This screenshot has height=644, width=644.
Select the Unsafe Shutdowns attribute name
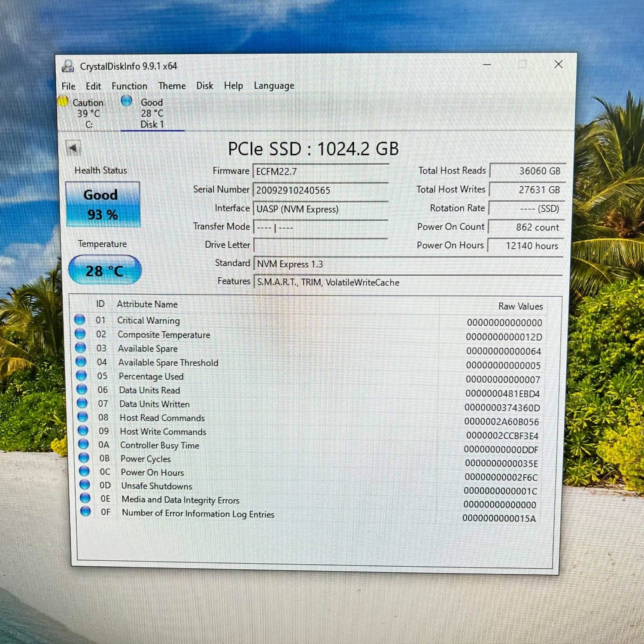(x=157, y=486)
